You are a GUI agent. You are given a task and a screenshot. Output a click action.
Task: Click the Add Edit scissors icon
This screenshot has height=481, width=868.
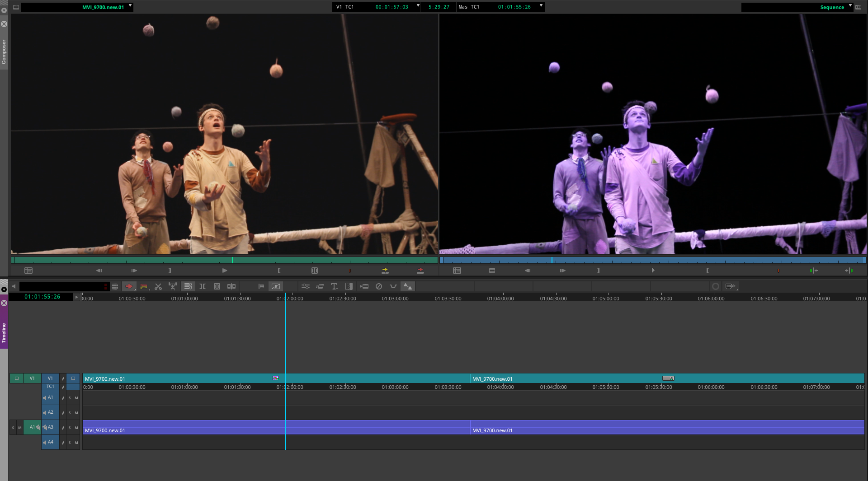pos(158,286)
